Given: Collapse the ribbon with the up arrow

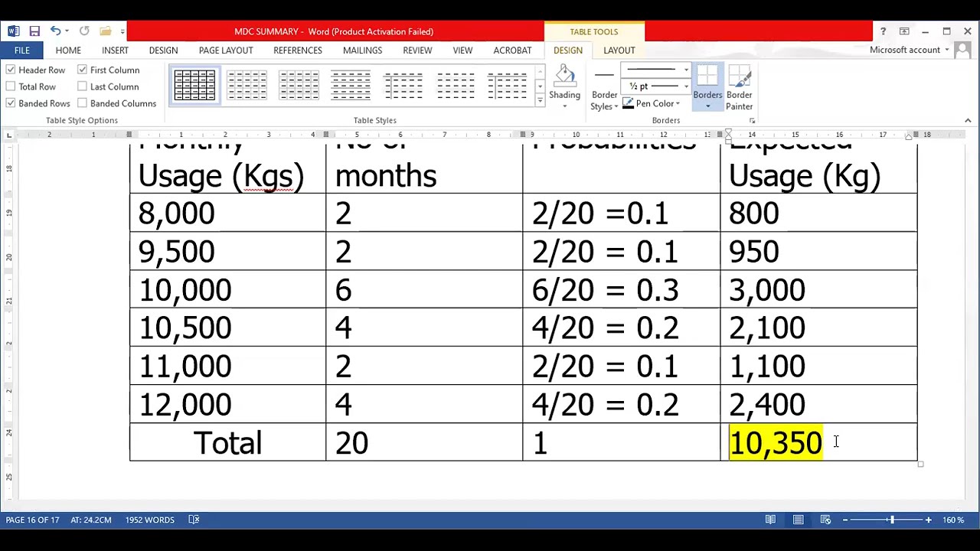Looking at the screenshot, I should [968, 121].
